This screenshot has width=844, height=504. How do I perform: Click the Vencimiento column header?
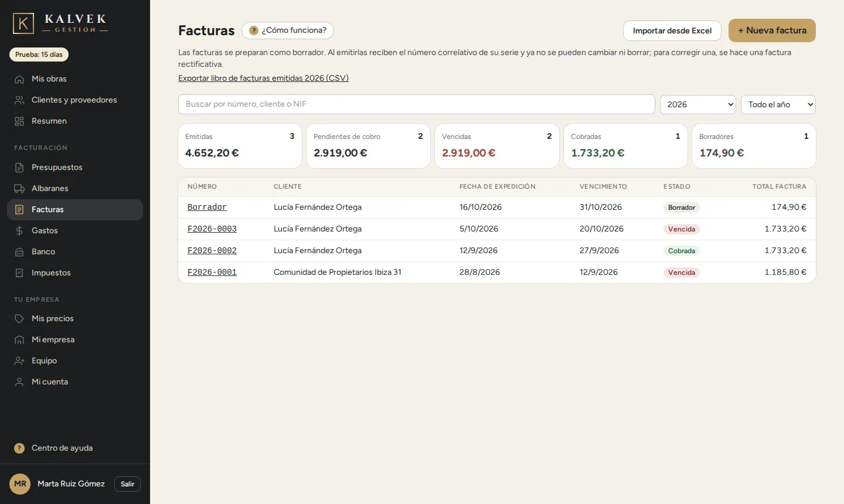(603, 187)
